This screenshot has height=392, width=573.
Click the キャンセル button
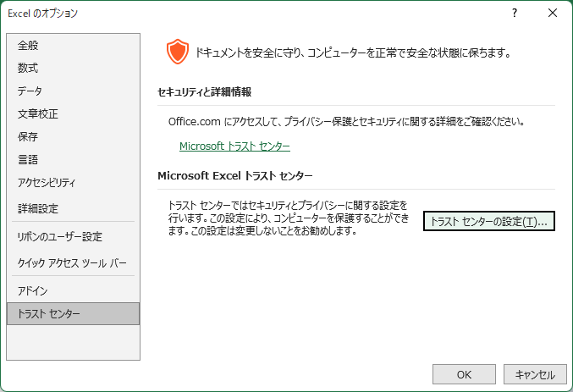pyautogui.click(x=535, y=374)
